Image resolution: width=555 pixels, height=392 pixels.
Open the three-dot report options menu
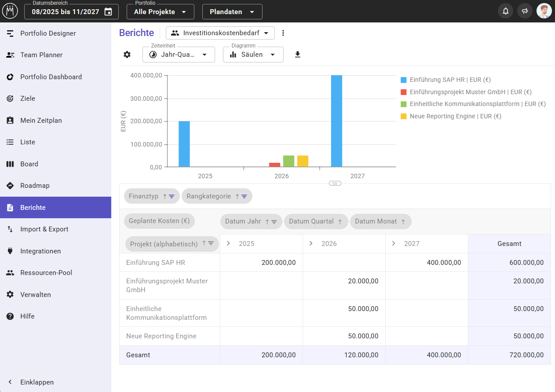(283, 33)
